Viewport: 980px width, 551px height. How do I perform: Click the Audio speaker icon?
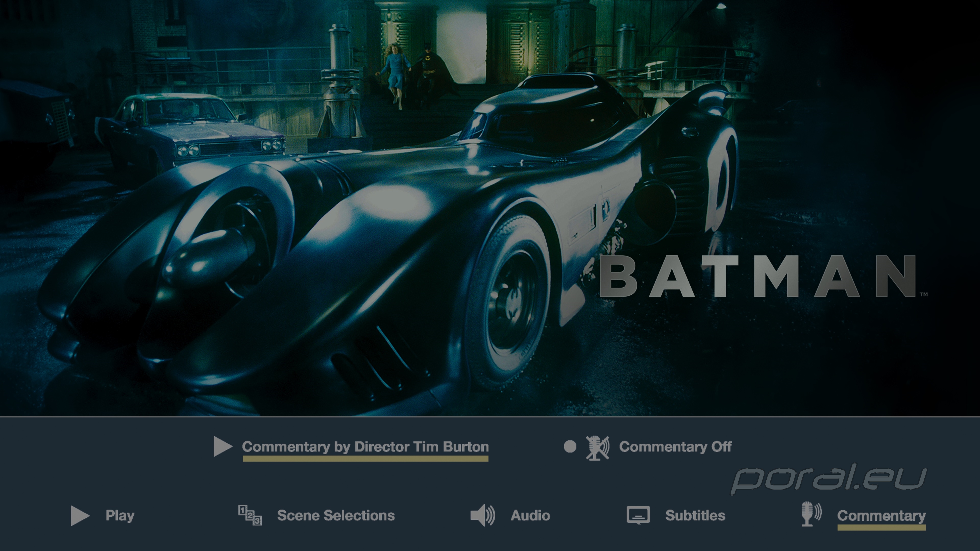tap(483, 516)
